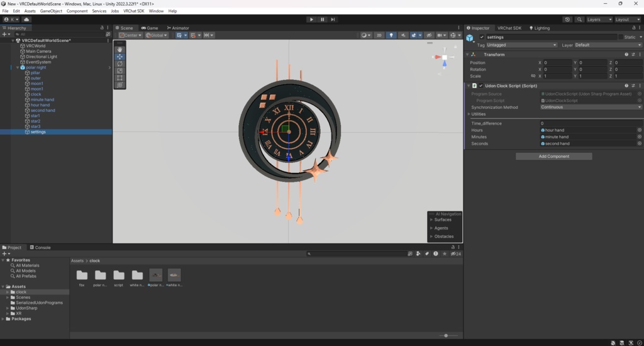
Task: Collapse the Transform component
Action: click(467, 54)
